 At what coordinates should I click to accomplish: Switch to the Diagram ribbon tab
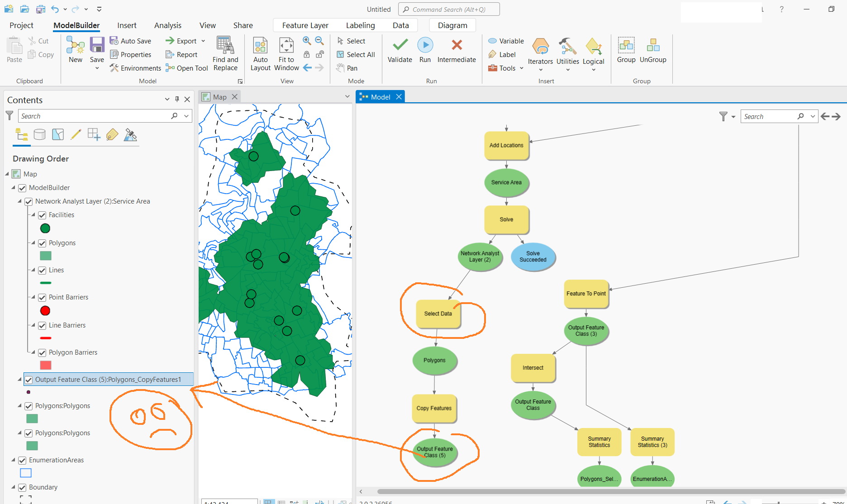coord(452,25)
